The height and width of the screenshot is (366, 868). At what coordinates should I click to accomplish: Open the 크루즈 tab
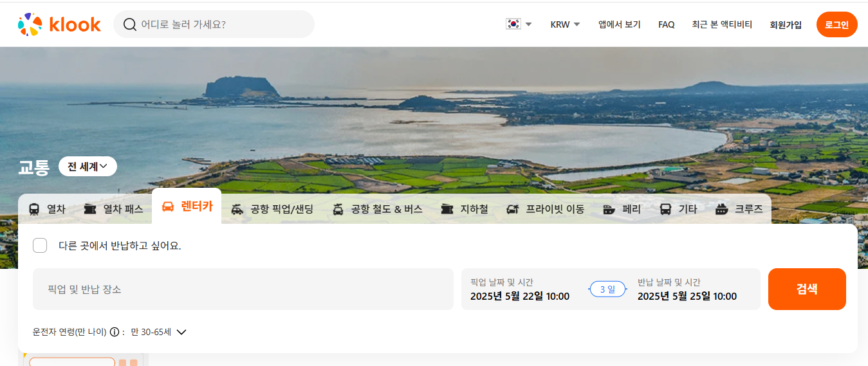click(739, 209)
